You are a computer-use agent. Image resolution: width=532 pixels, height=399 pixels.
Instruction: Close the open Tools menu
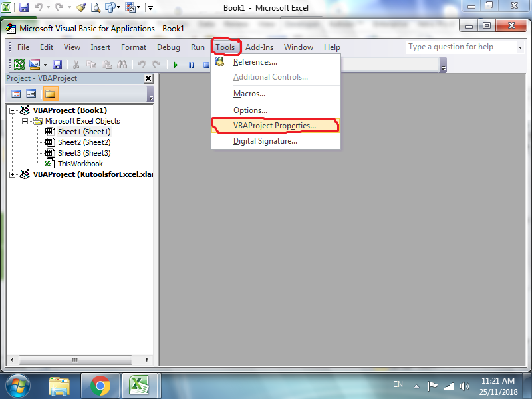point(225,47)
